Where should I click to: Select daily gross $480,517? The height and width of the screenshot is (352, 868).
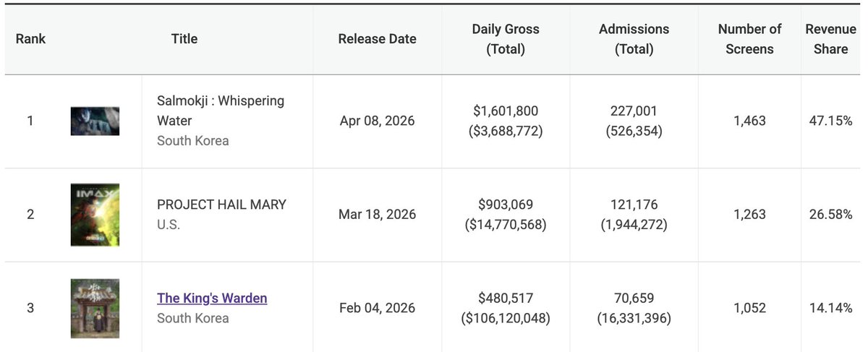click(x=506, y=298)
